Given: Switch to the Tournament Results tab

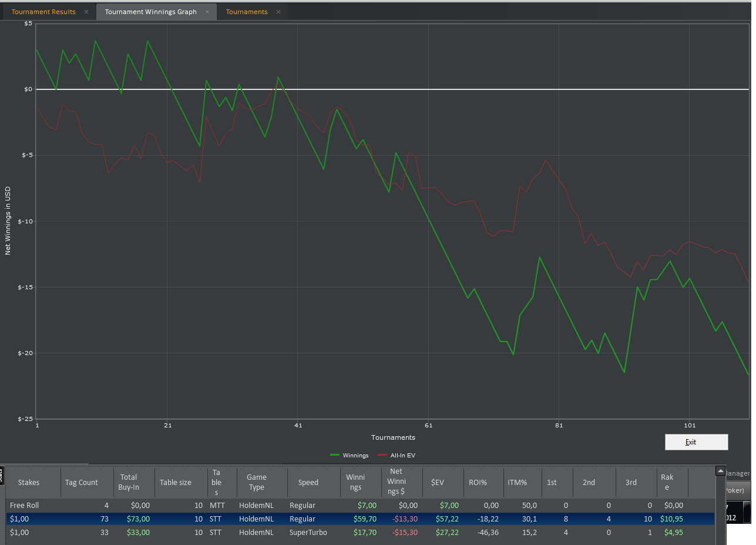Looking at the screenshot, I should coord(43,12).
